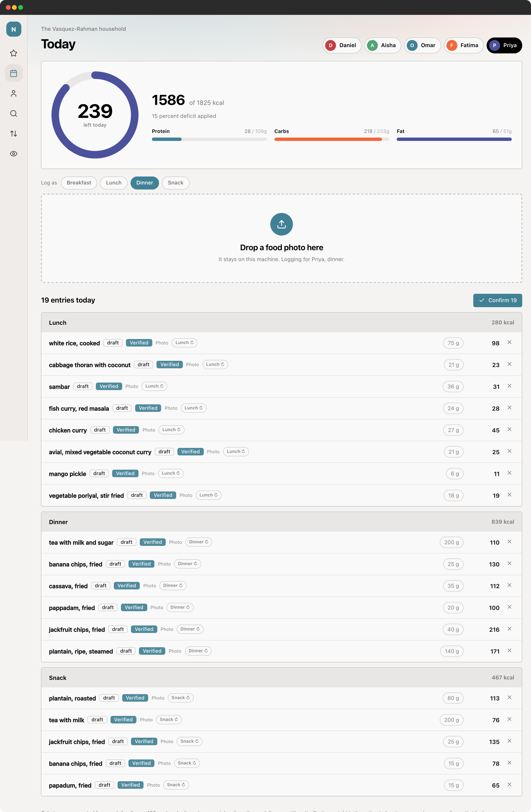Switch to Aisha's profile

point(383,45)
